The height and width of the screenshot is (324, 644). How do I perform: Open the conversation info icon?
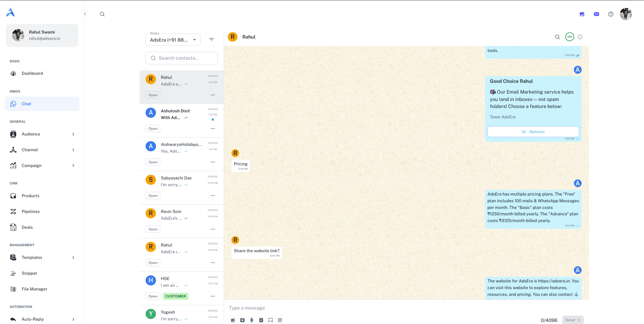[580, 37]
